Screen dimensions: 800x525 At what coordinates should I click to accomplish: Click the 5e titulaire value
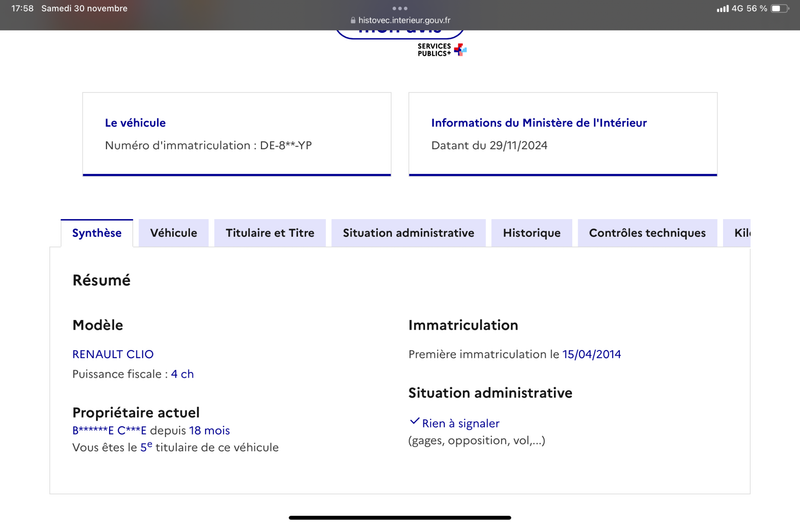tap(146, 447)
